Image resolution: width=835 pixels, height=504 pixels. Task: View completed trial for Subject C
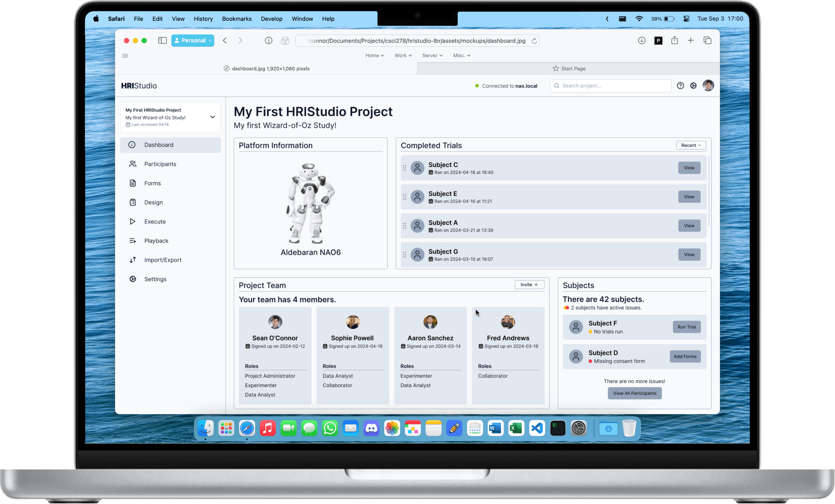[688, 168]
